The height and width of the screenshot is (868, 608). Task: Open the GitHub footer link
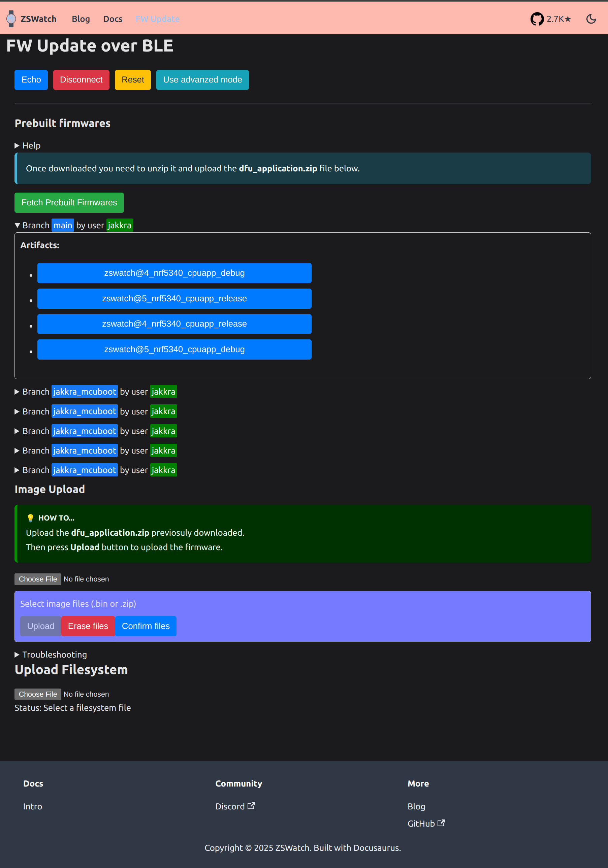(426, 824)
